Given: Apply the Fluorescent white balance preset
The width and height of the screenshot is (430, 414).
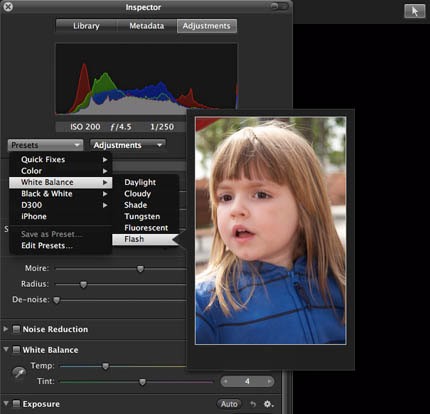Looking at the screenshot, I should tap(146, 228).
